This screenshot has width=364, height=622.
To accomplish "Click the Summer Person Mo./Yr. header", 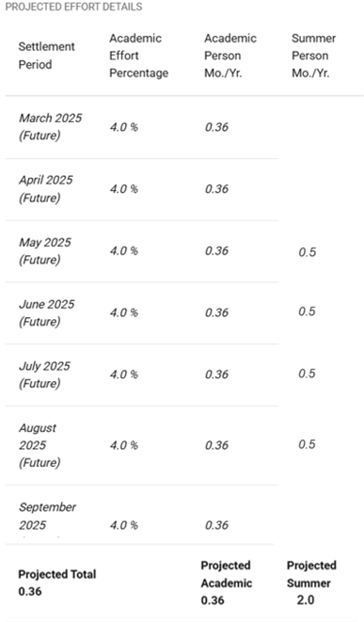I will click(313, 56).
